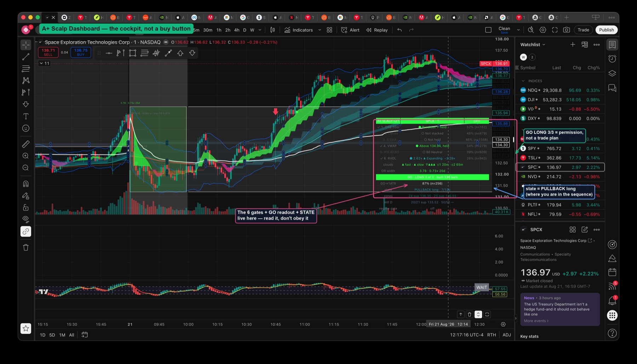Open the object tree layers icon
The width and height of the screenshot is (637, 364).
(612, 73)
